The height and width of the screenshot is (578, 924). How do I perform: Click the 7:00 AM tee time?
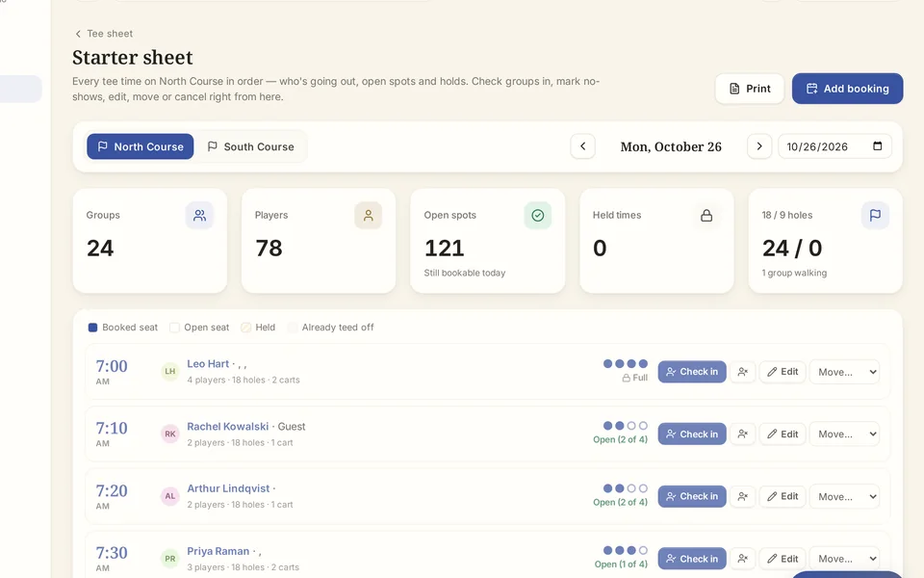pos(112,372)
